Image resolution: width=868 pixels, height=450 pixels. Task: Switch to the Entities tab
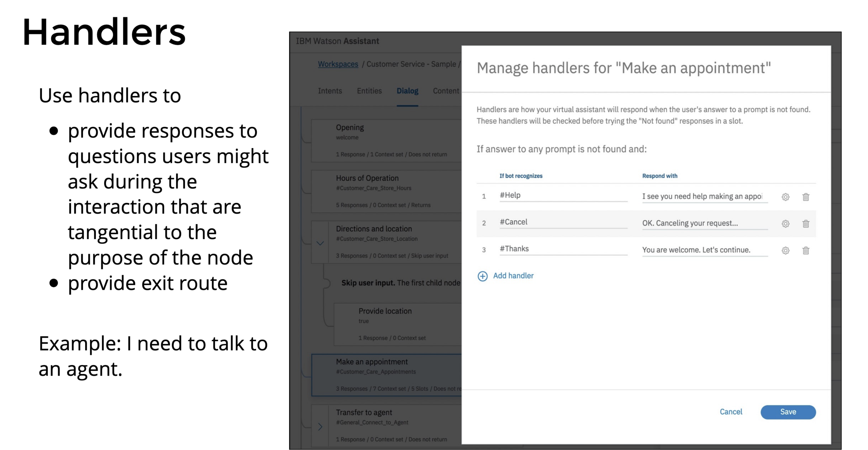[x=369, y=91]
